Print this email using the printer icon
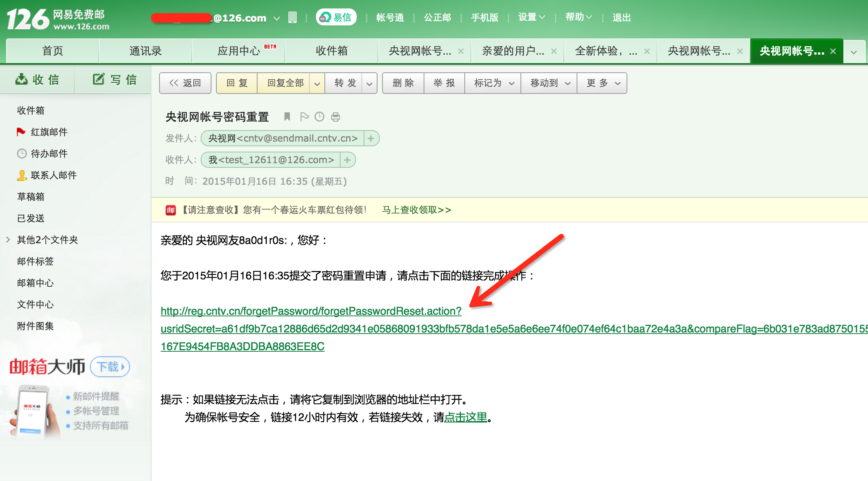Screen dimensions: 868x481 [336, 117]
